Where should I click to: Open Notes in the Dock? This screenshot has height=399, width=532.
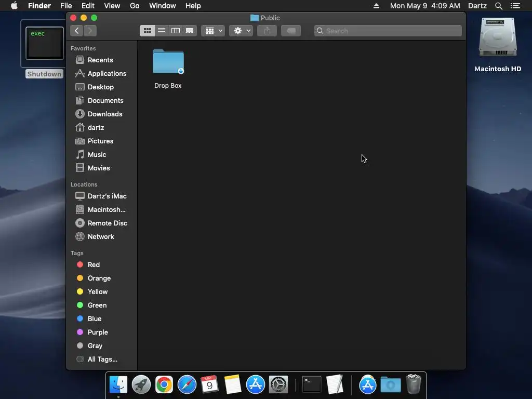232,384
